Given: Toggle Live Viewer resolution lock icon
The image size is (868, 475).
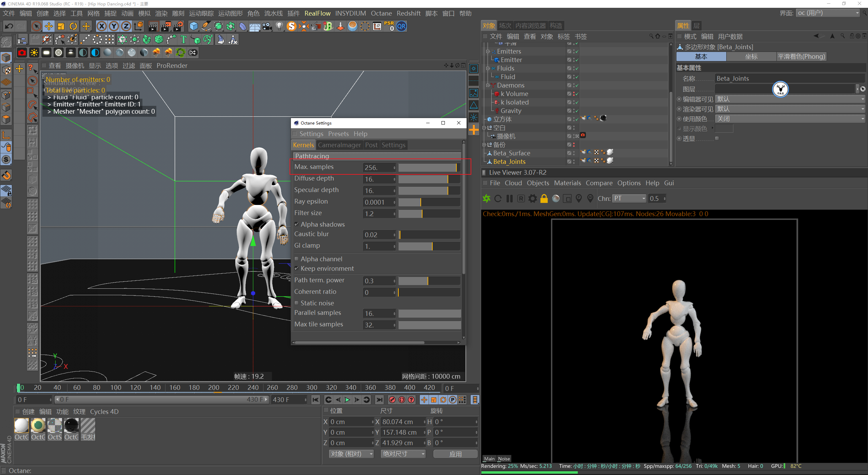Looking at the screenshot, I should click(x=544, y=198).
